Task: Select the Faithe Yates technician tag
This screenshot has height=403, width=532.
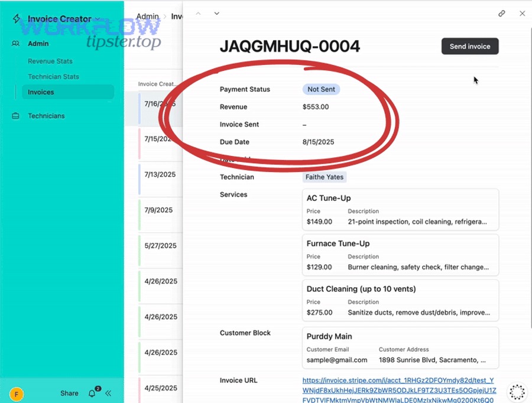Action: [324, 177]
